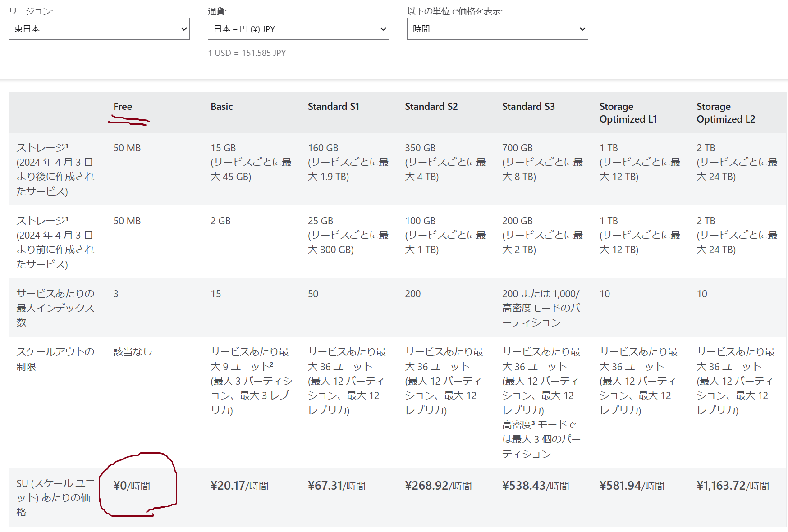Click the SU あたりの価格 row label
This screenshot has width=788, height=532.
pos(55,498)
